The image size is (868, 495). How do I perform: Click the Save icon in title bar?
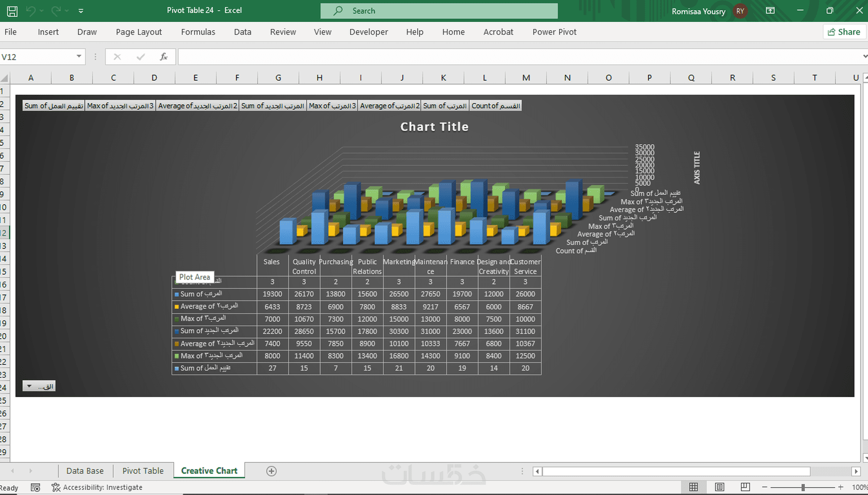click(x=12, y=11)
